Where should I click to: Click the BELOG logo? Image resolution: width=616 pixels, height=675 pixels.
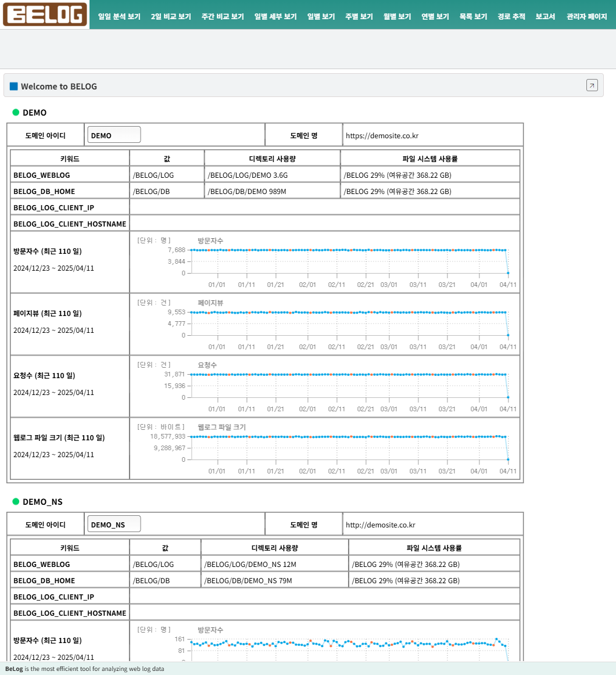(45, 15)
